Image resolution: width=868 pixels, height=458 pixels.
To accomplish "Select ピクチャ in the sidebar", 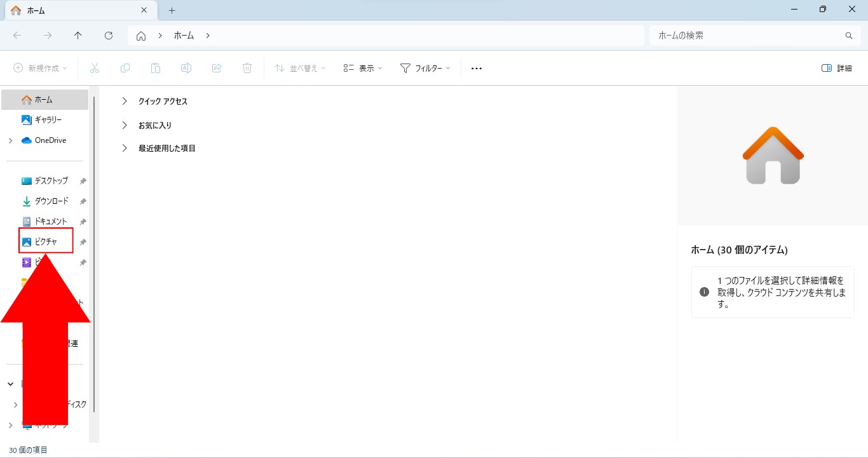I will (x=46, y=241).
